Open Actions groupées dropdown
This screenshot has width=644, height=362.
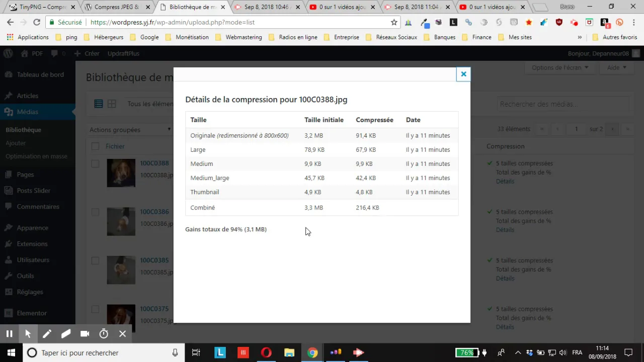point(131,130)
